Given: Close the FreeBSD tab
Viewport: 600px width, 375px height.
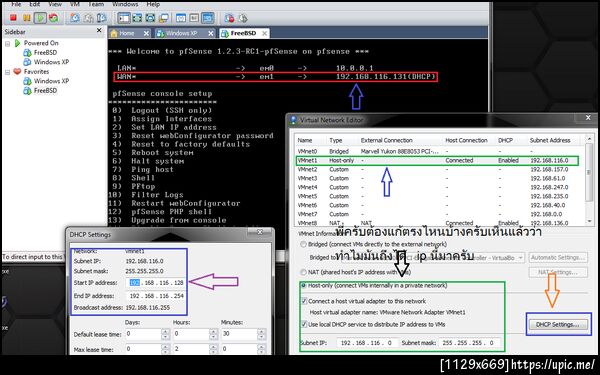Looking at the screenshot, I should (x=264, y=34).
